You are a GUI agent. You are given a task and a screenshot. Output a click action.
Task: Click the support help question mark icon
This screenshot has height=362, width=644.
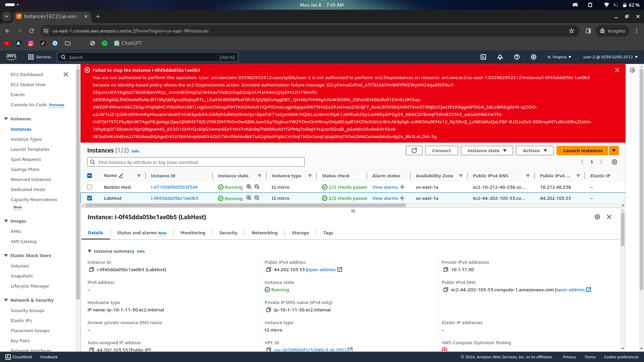pyautogui.click(x=517, y=57)
